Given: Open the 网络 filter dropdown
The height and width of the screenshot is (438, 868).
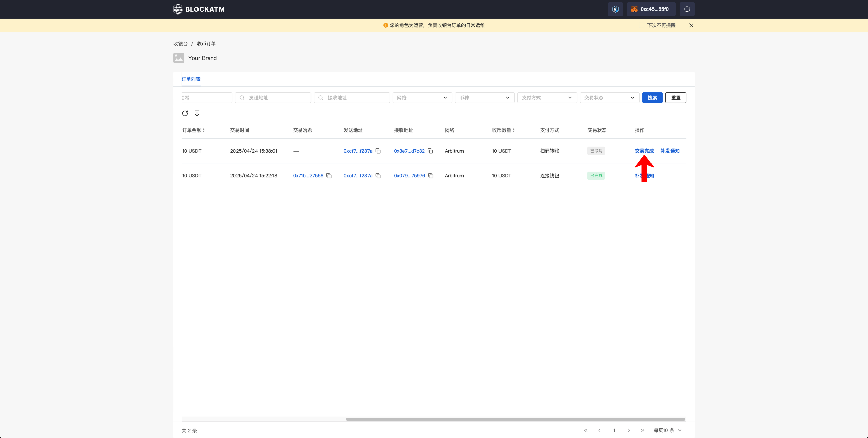Looking at the screenshot, I should tap(422, 98).
